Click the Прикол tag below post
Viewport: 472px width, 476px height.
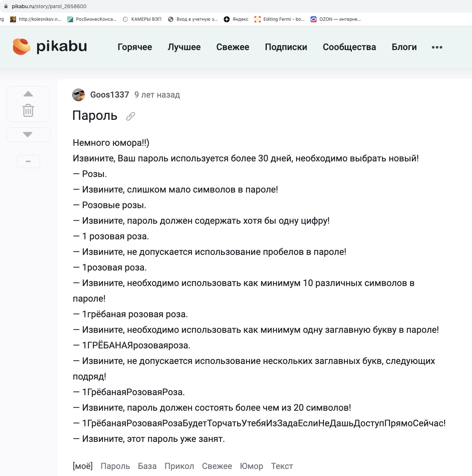[x=179, y=466]
